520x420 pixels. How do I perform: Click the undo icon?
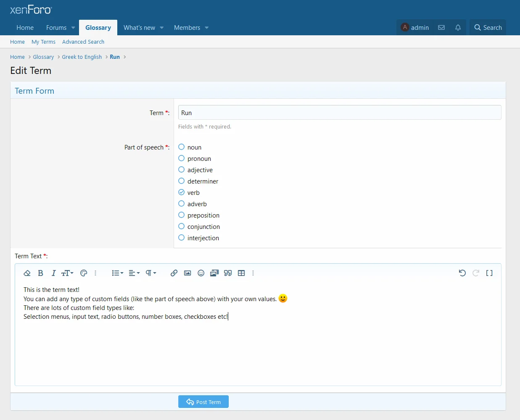[x=462, y=273]
